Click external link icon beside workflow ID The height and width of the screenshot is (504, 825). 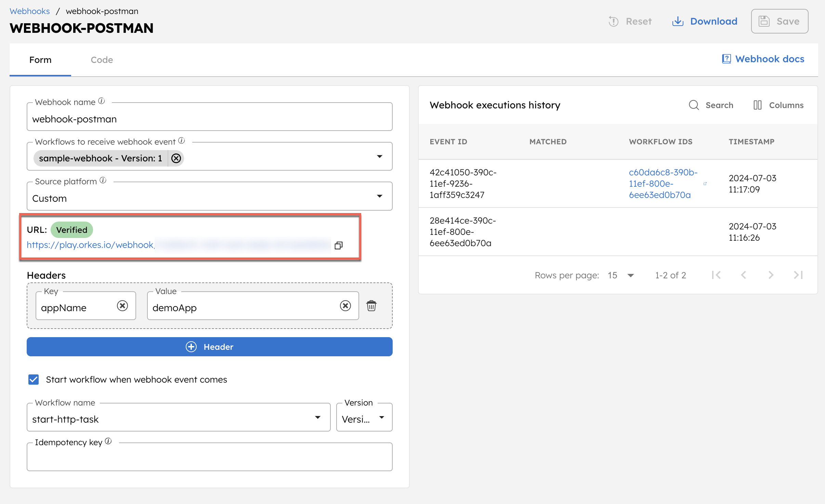705,184
